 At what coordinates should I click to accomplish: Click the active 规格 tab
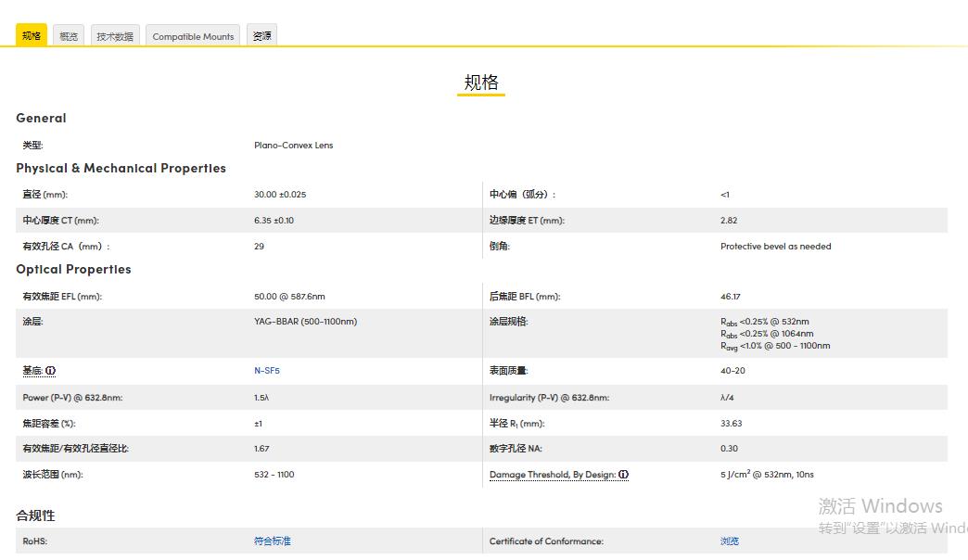(x=32, y=36)
